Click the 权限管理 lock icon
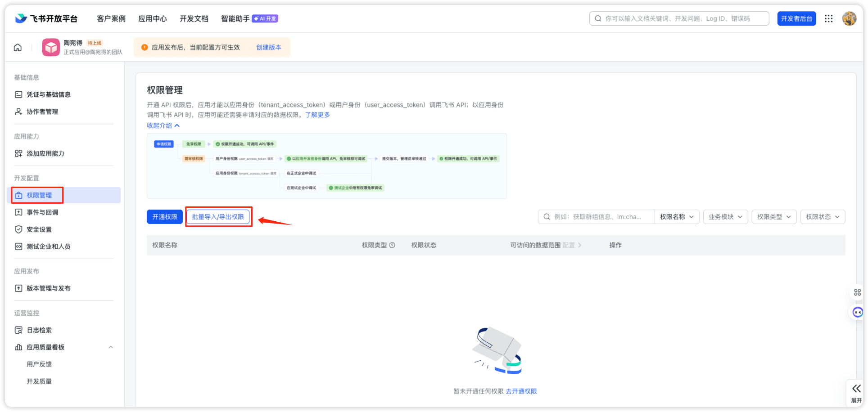This screenshot has width=868, height=412. (x=18, y=195)
